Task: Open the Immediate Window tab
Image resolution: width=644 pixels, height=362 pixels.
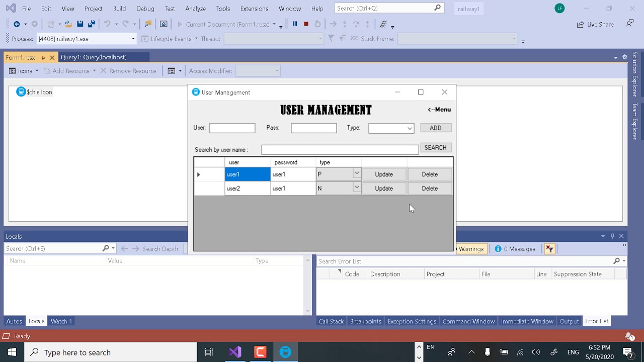Action: tap(527, 321)
